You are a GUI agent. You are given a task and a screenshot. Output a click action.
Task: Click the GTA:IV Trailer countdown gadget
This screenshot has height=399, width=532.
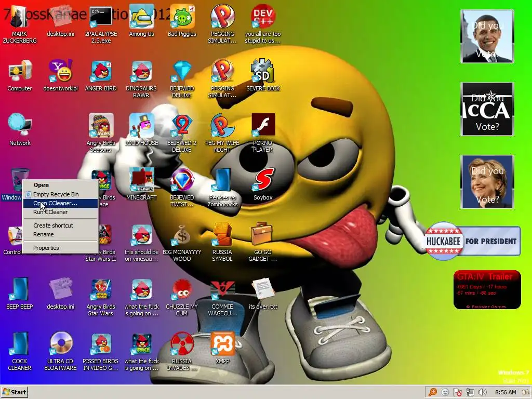click(x=487, y=290)
